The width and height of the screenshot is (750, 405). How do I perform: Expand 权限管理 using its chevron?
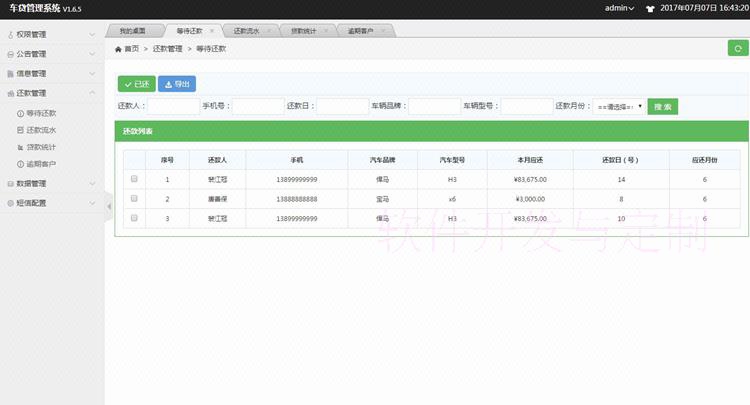[92, 34]
